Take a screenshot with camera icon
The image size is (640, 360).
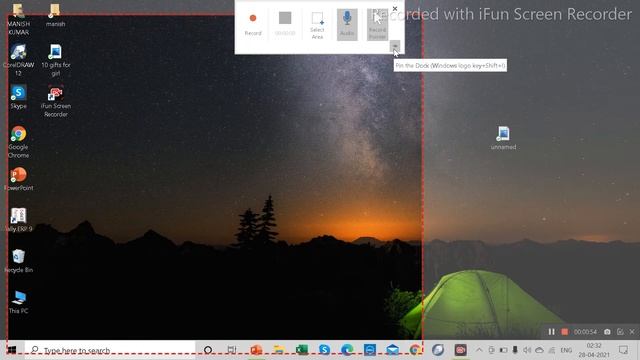607,332
